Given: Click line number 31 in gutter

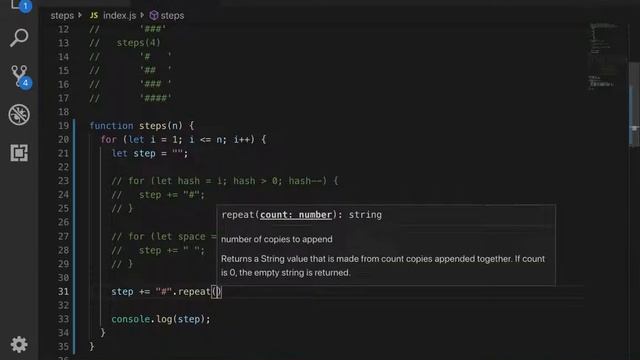Looking at the screenshot, I should pos(63,291).
